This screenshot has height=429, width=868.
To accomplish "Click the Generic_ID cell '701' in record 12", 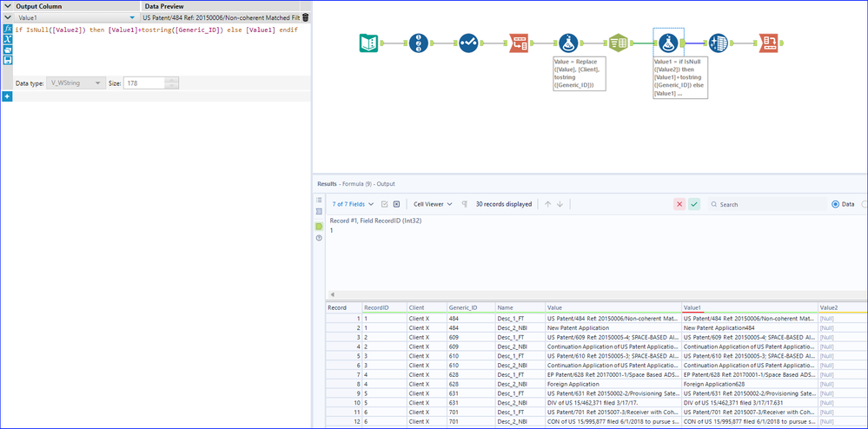I will click(x=471, y=420).
